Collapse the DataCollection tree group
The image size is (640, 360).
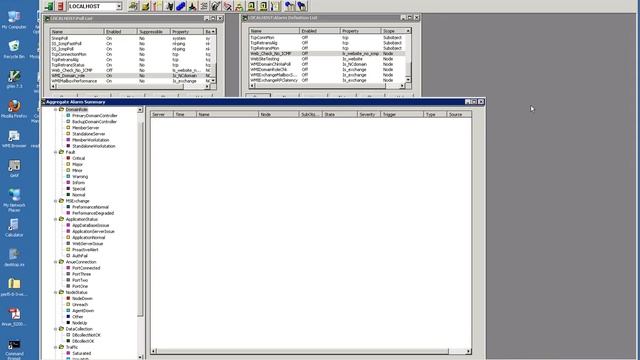pos(56,329)
